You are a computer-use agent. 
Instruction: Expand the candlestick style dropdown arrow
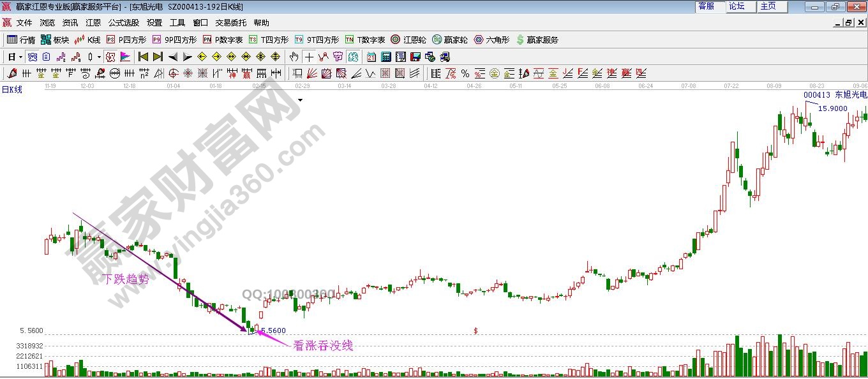tap(99, 57)
